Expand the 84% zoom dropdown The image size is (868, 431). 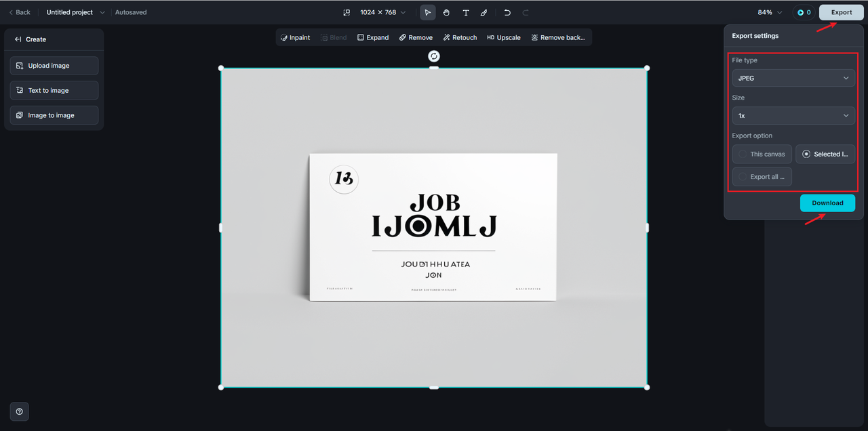770,12
